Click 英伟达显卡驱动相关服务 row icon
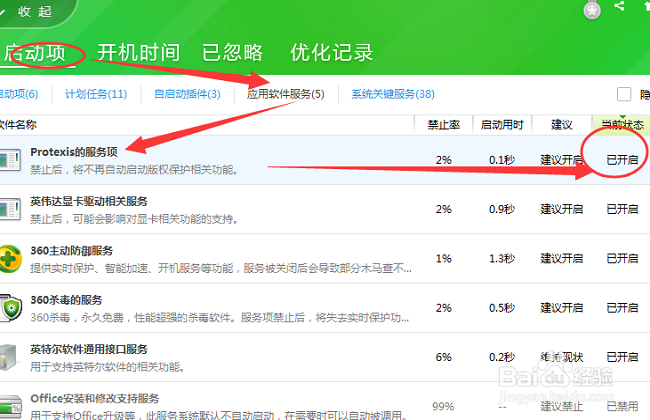Viewport: 650px width, 420px height. point(10,209)
